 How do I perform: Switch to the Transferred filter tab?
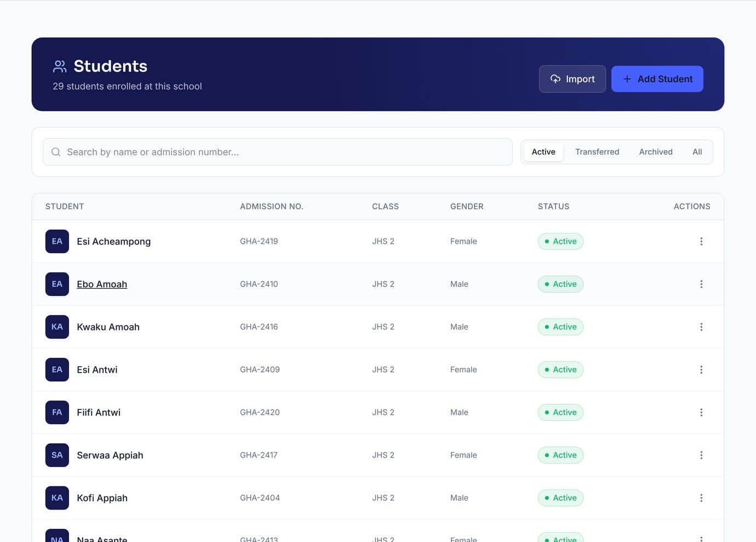point(597,152)
